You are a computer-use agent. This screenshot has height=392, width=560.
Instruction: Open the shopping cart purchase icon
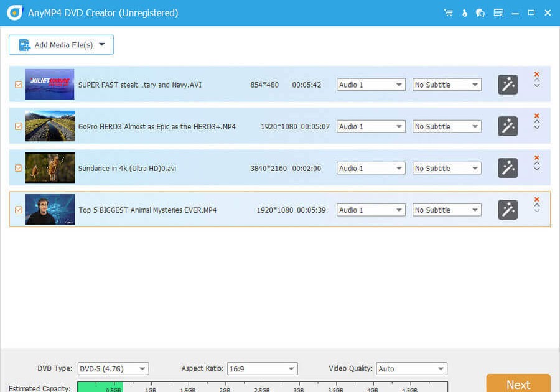point(448,12)
